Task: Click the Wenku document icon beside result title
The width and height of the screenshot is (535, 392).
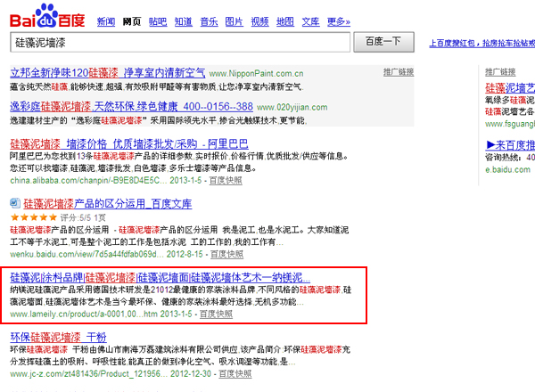Action: point(15,204)
